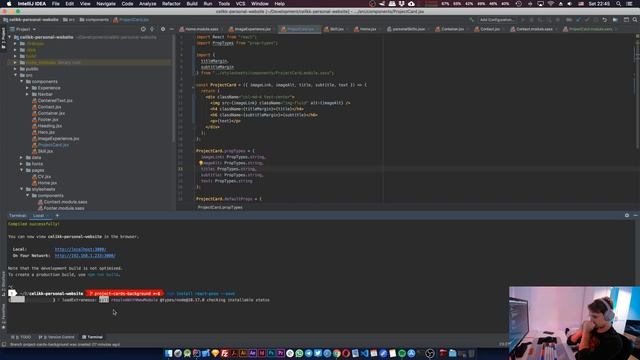This screenshot has height=360, width=640.
Task: Open the Navigate menu
Action: [106, 4]
